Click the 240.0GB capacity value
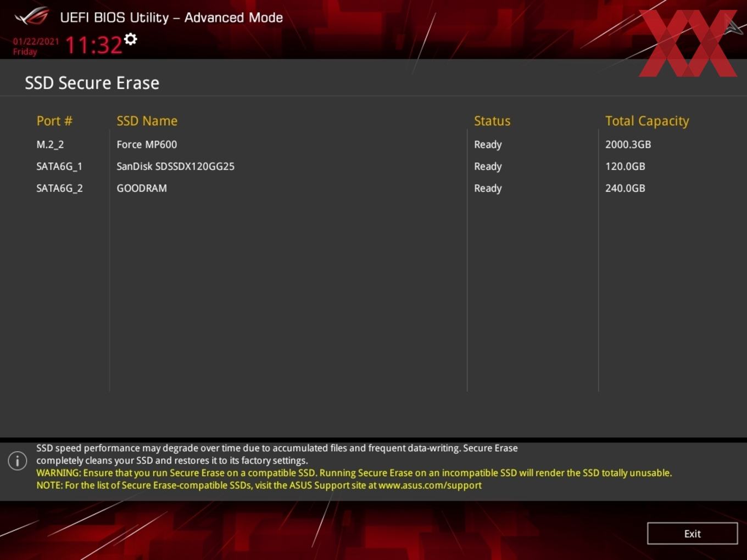Screen dimensions: 747x560 pyautogui.click(x=625, y=188)
